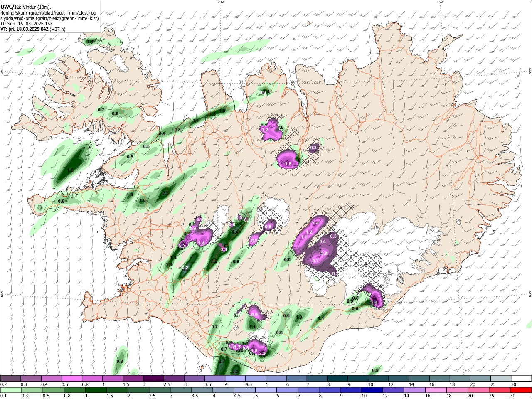Image resolution: width=532 pixels, height=399 pixels.
Task: Click the grey-green swatch between 2.5 and 3, lower legend
Action: (160, 390)
